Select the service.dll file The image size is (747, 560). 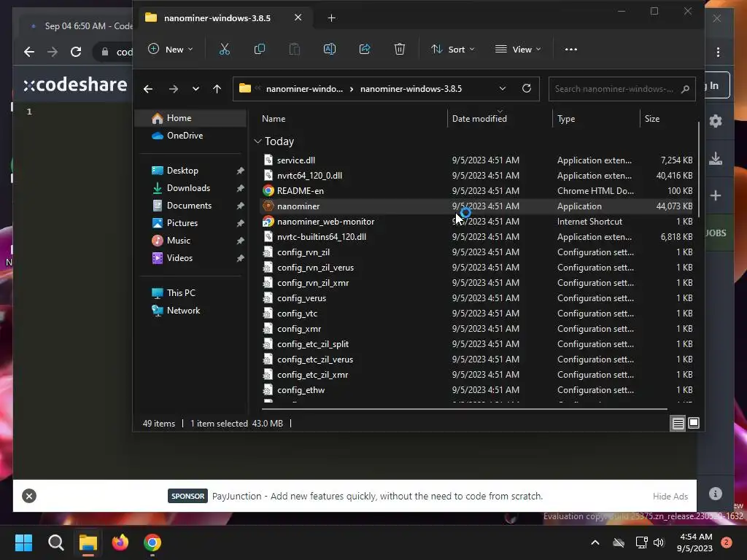pyautogui.click(x=477, y=160)
